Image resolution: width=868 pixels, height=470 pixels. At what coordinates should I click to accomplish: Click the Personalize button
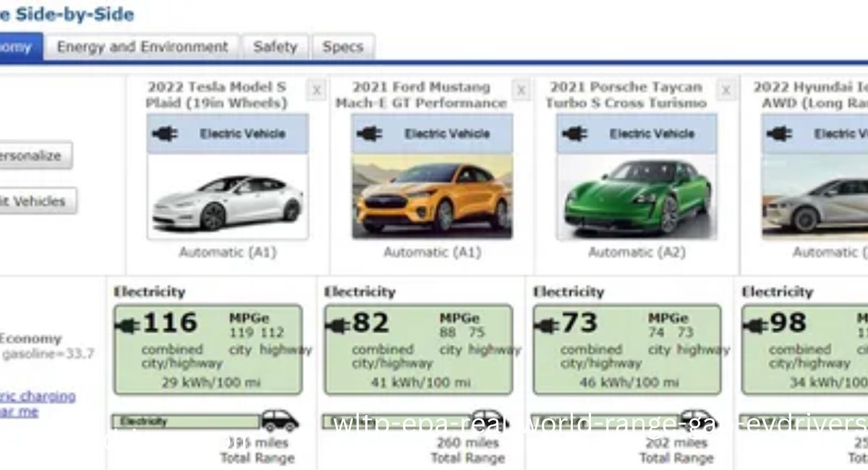click(x=35, y=155)
